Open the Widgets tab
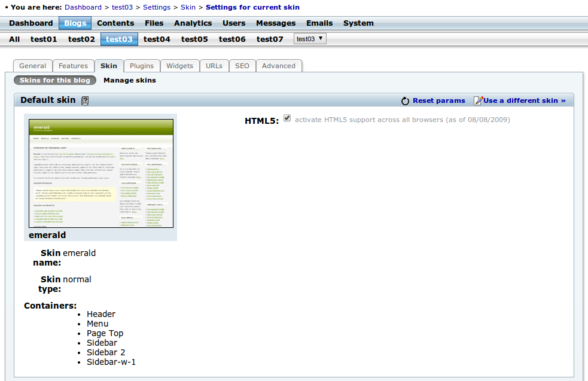The width and height of the screenshot is (588, 381). click(179, 66)
